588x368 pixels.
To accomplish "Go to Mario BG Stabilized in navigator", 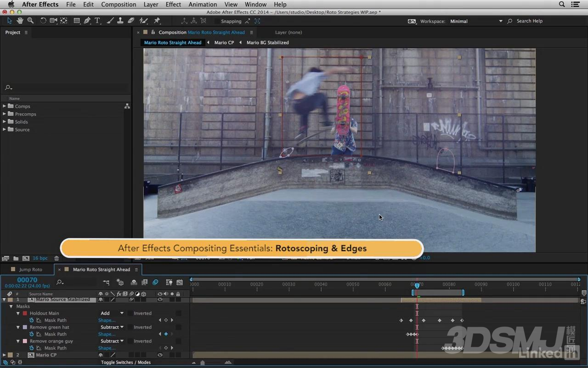I will point(268,42).
